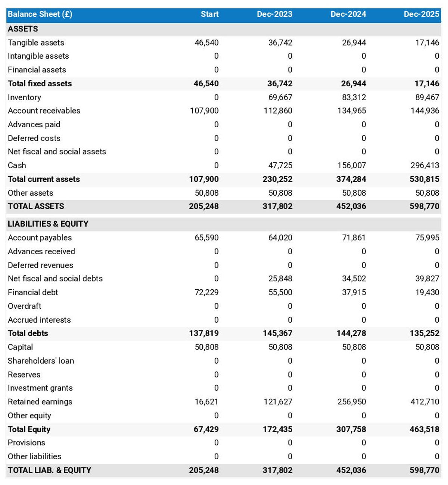The image size is (448, 485).
Task: Click Cash value for Dec-2024
Action: 351,165
